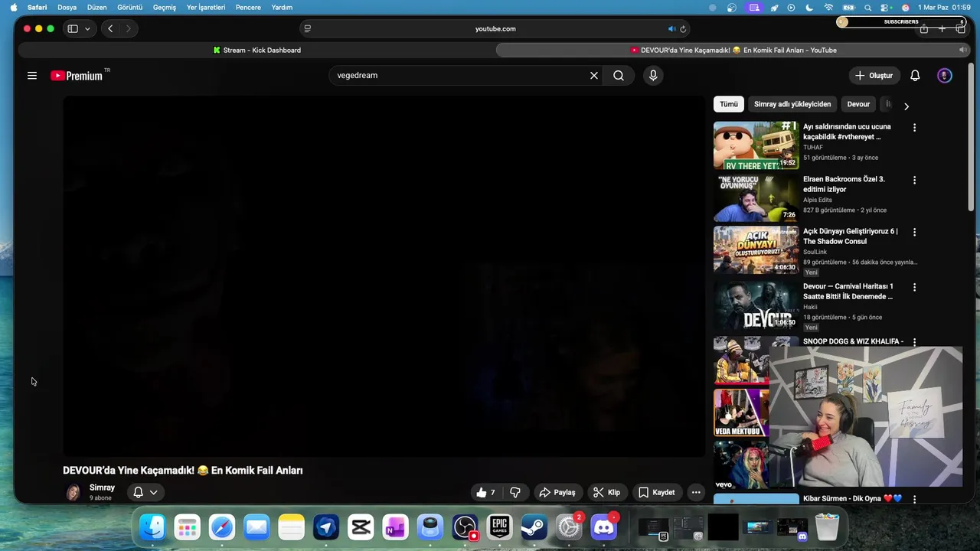Create a clip with Klip button

[x=607, y=493]
